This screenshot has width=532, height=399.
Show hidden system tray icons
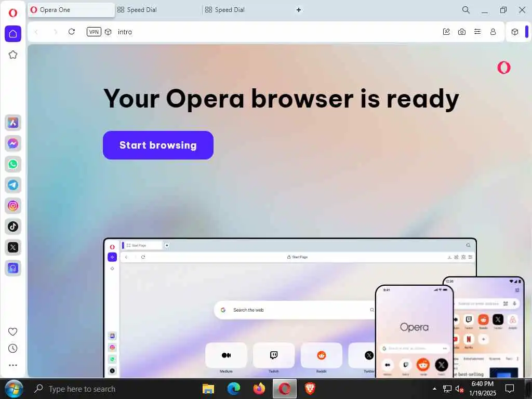(x=434, y=389)
